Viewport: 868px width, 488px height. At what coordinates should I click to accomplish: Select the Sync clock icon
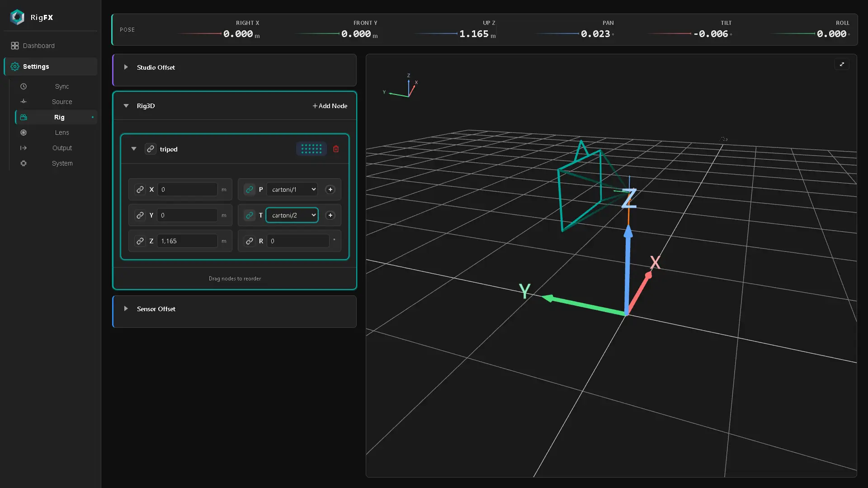[24, 86]
